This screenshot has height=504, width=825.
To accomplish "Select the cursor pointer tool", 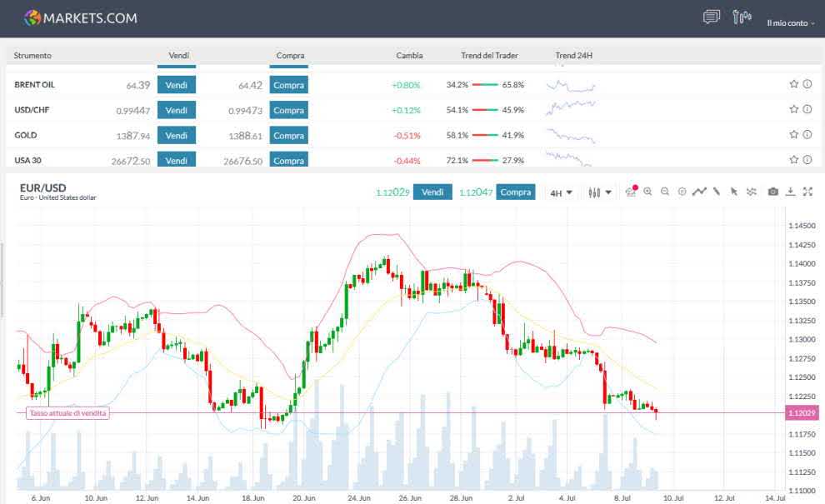I will (x=733, y=192).
